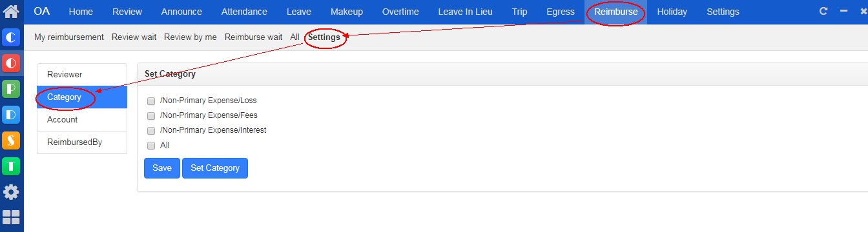Open the gear settings icon in sidebar
This screenshot has width=868, height=232.
[12, 192]
